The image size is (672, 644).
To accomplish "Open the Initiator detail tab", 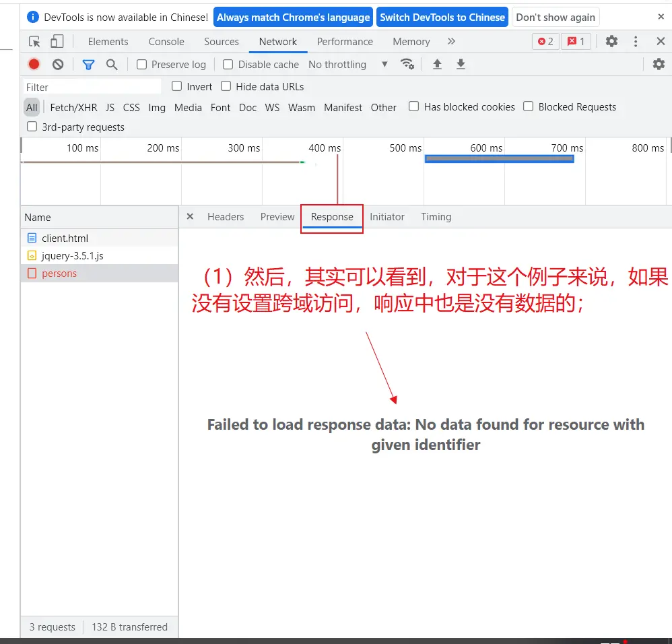I will [x=387, y=216].
